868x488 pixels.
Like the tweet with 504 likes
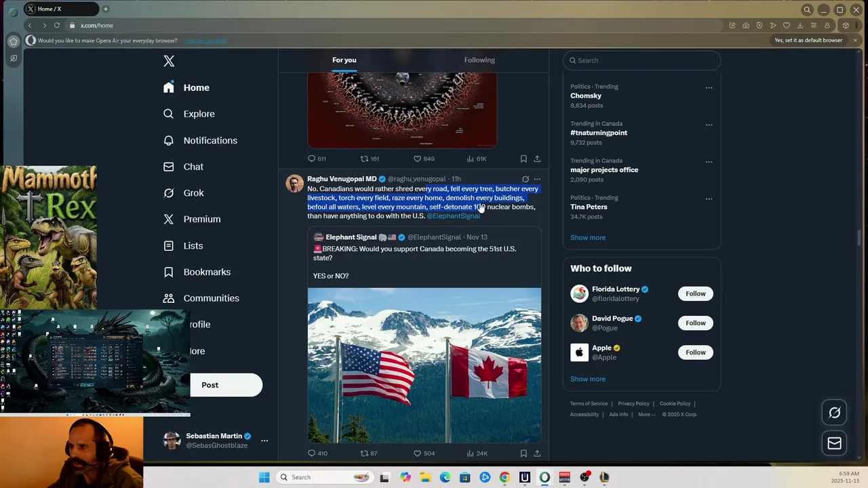point(424,453)
